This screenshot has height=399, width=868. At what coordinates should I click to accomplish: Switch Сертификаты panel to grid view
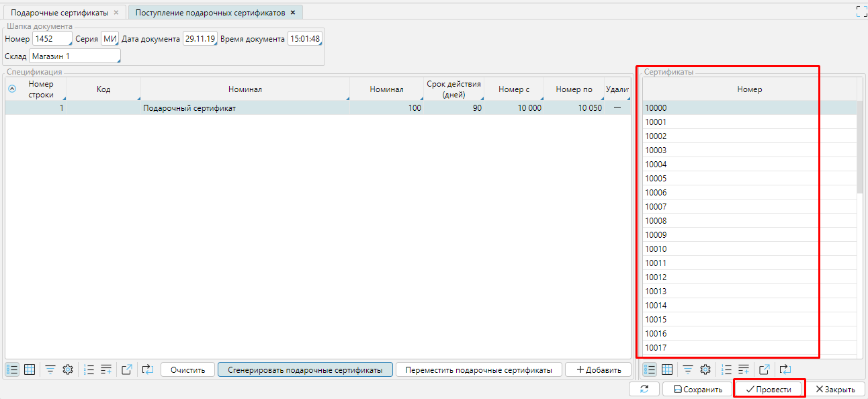click(667, 369)
